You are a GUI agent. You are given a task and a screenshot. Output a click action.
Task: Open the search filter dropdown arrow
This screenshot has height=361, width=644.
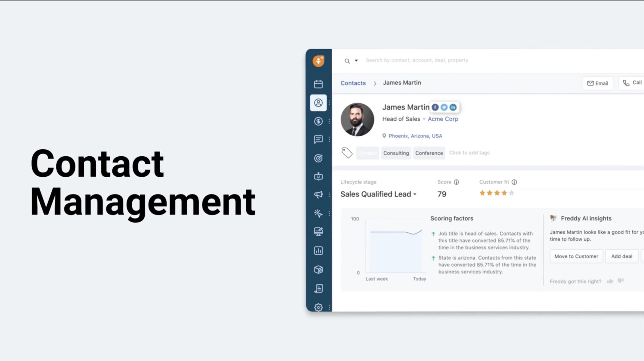coord(356,60)
